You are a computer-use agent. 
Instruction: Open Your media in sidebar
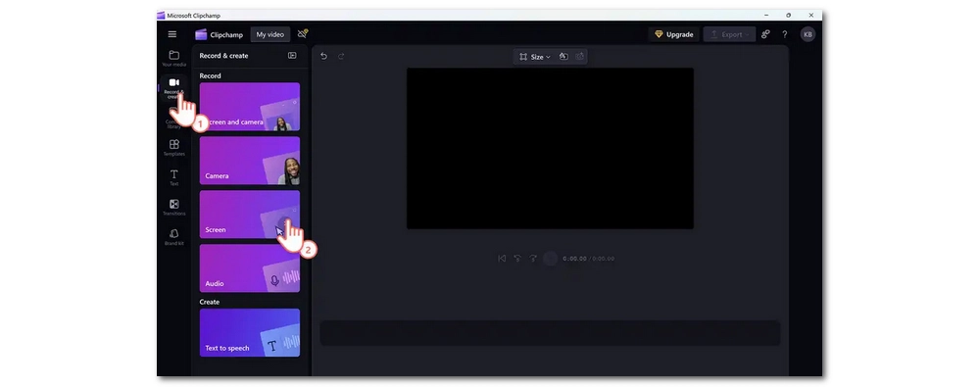(173, 59)
